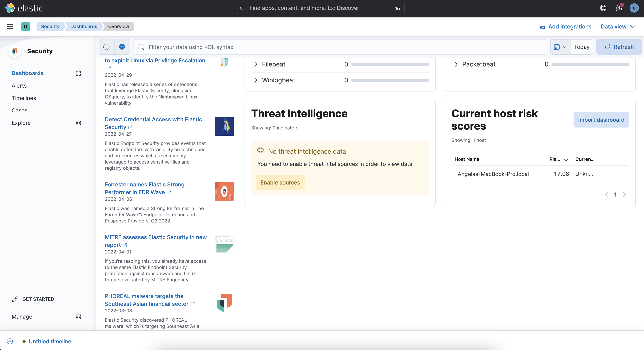Click the Import dashboard button
The height and width of the screenshot is (350, 644).
click(601, 120)
